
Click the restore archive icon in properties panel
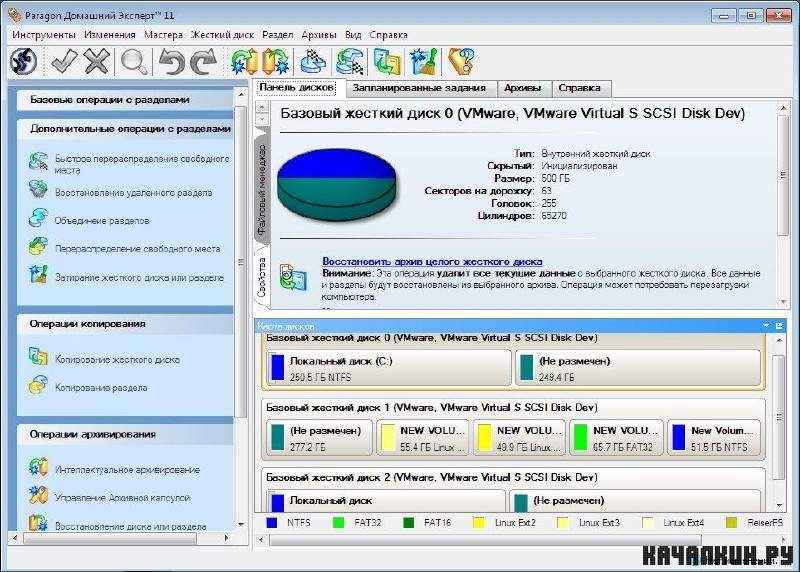point(293,277)
